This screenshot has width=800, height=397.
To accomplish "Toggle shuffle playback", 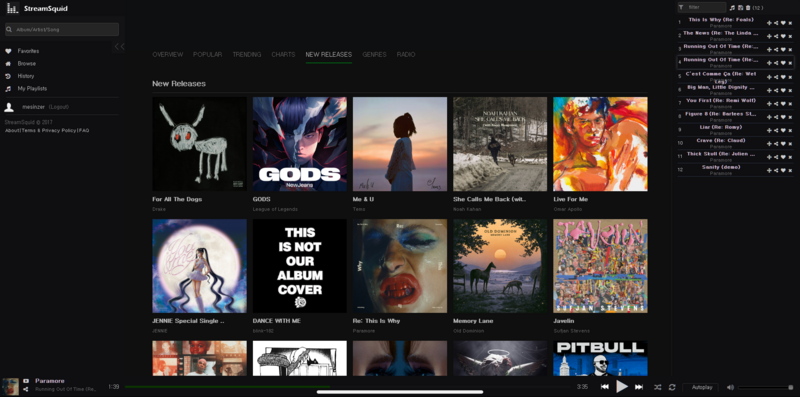I will (x=658, y=387).
